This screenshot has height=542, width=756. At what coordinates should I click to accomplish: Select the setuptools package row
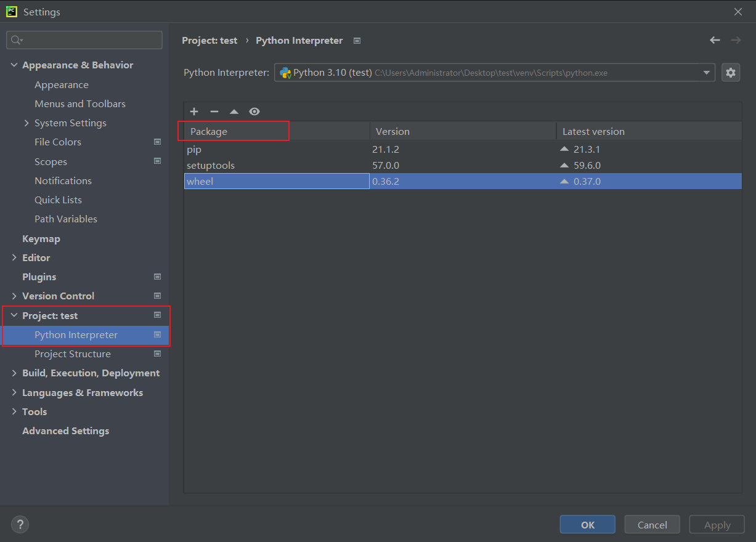click(x=463, y=165)
